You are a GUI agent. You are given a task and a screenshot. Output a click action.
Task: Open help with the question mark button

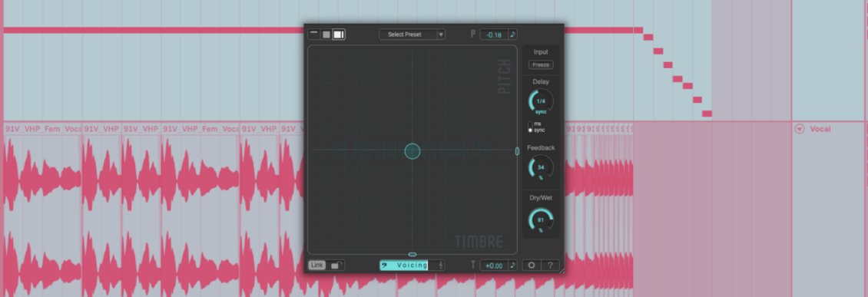pyautogui.click(x=550, y=266)
